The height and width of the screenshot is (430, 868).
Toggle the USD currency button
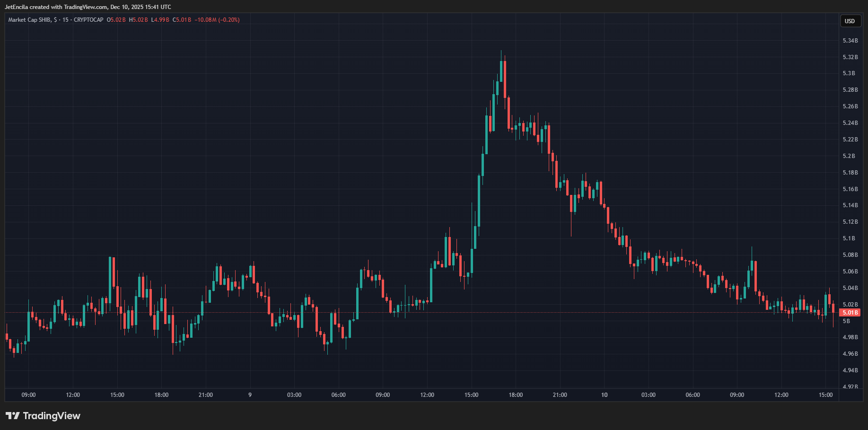pyautogui.click(x=850, y=21)
